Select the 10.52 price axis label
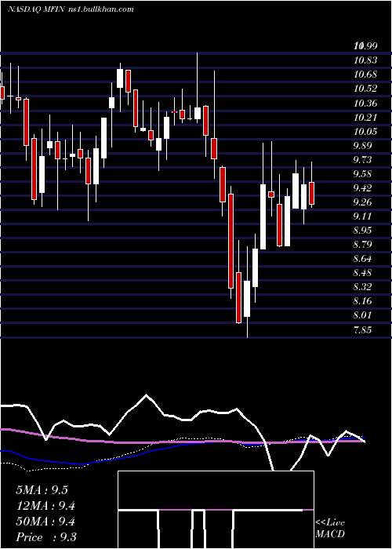This screenshot has height=549, width=392. pos(365,89)
